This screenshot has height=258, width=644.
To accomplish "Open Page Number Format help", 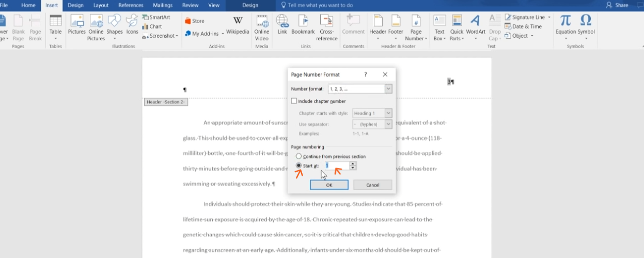I will click(366, 74).
